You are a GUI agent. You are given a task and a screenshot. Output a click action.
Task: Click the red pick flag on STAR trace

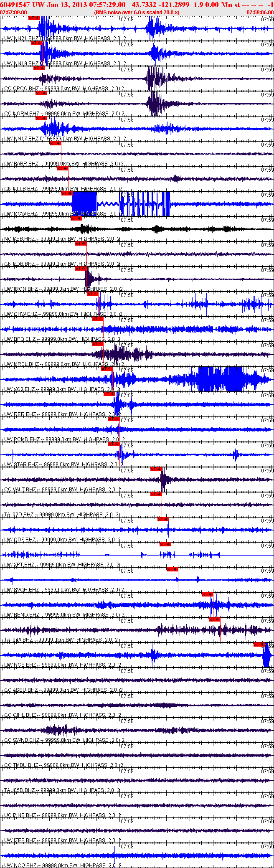point(114,444)
